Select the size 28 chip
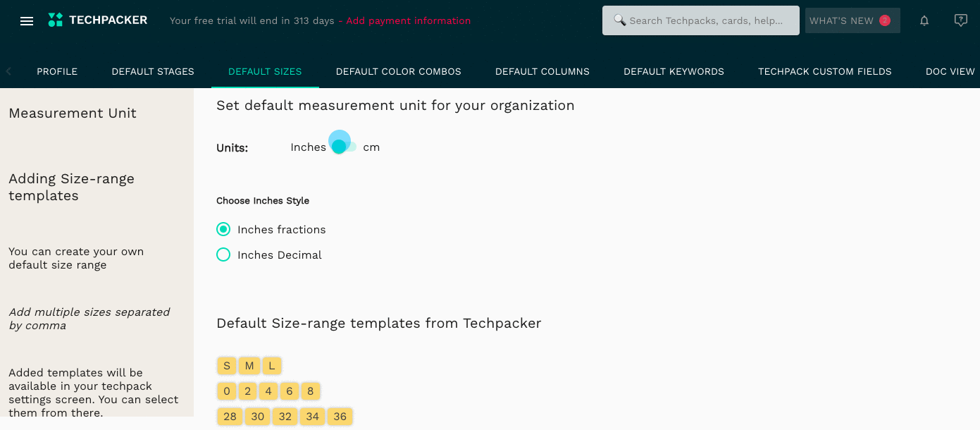 coord(229,417)
